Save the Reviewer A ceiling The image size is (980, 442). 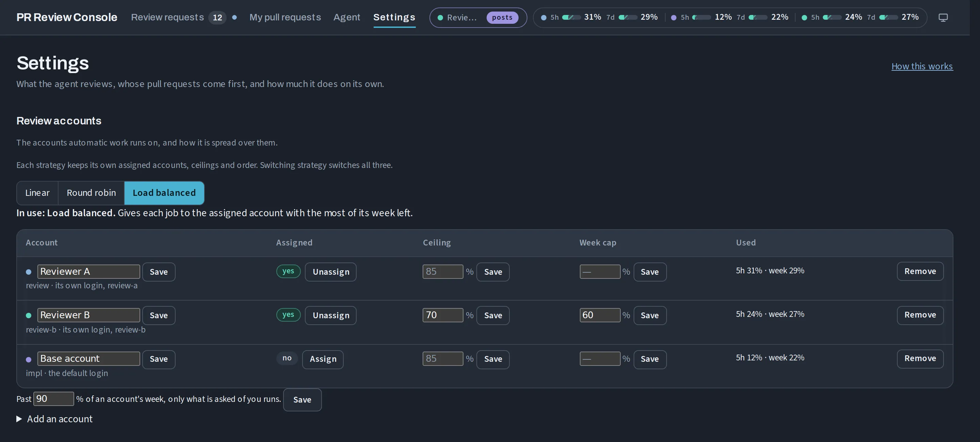click(x=493, y=272)
